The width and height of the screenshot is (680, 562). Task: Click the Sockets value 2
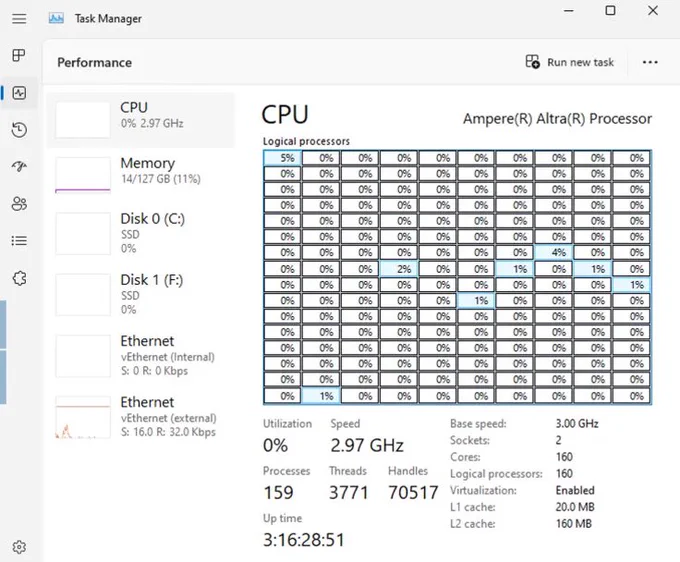[559, 440]
